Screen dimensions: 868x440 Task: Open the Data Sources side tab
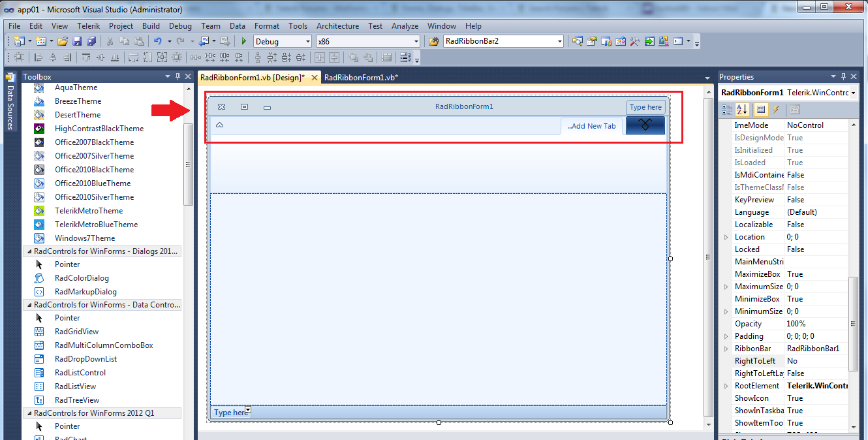click(x=10, y=101)
